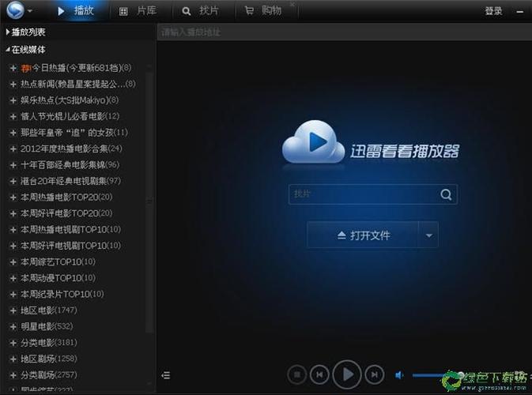The image size is (532, 395).
Task: Select the 娱乐热点(大S批Makiyo) entry text
Action: point(70,100)
